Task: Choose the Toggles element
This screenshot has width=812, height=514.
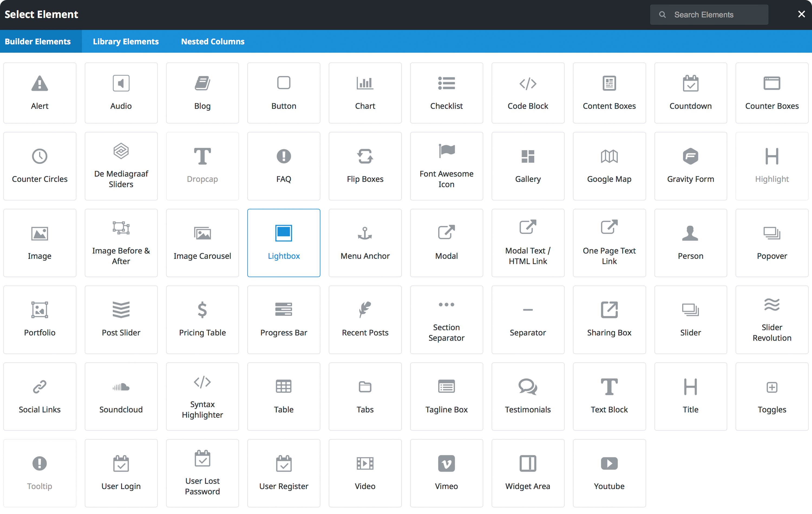Action: [771, 396]
